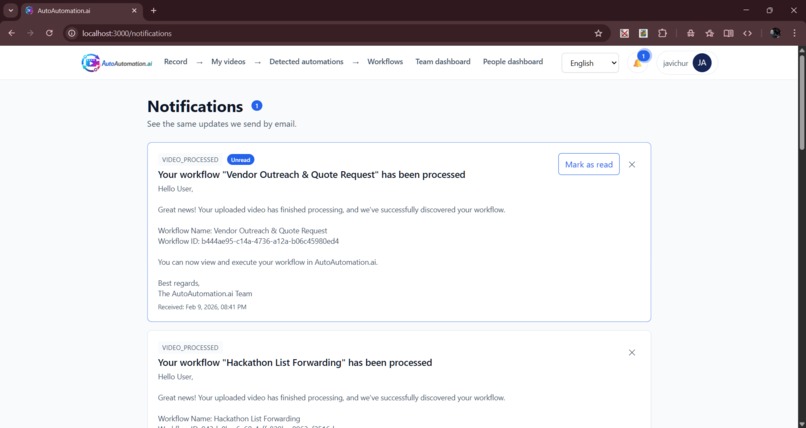Image resolution: width=806 pixels, height=428 pixels.
Task: Click the page vertical scrollbar
Action: click(x=801, y=98)
